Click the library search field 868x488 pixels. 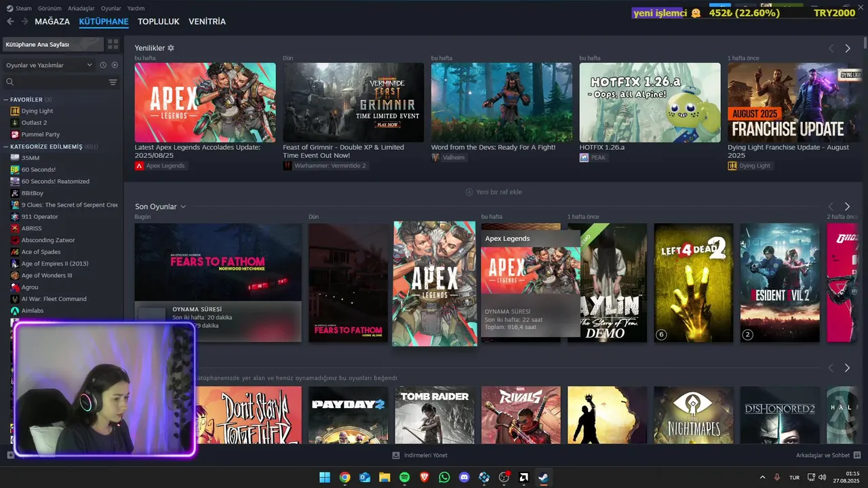(x=56, y=82)
